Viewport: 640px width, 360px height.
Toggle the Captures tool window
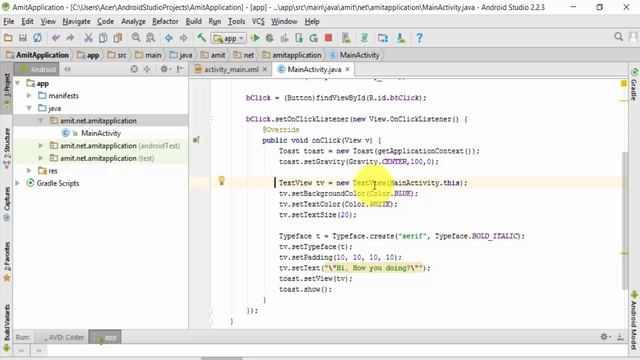7,204
